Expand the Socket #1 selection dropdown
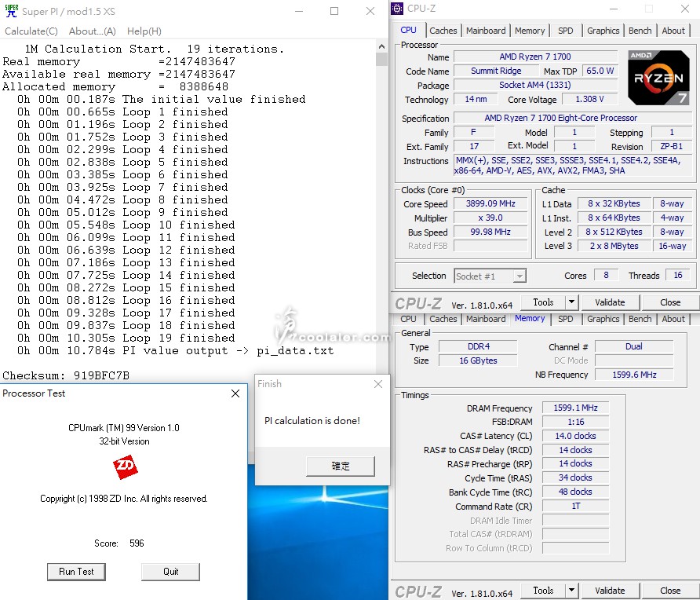This screenshot has height=600, width=700. (520, 276)
